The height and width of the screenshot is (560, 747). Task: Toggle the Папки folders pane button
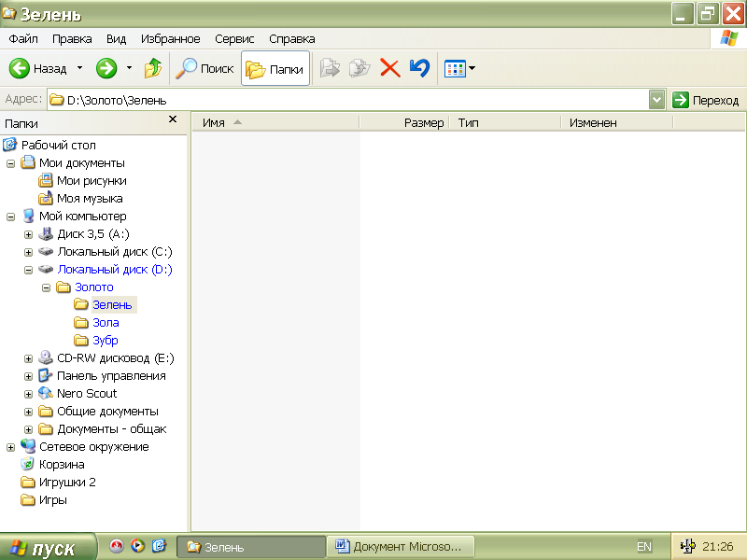275,68
